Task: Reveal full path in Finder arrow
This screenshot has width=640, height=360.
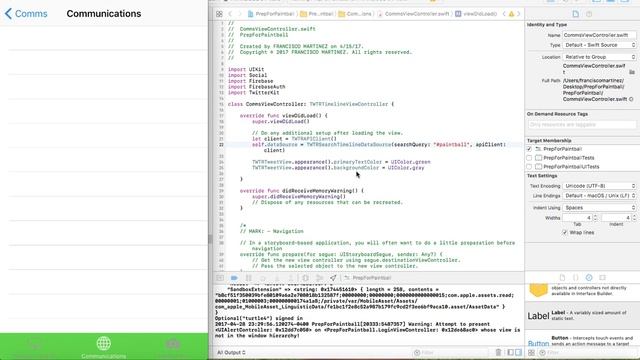Action: [x=631, y=99]
